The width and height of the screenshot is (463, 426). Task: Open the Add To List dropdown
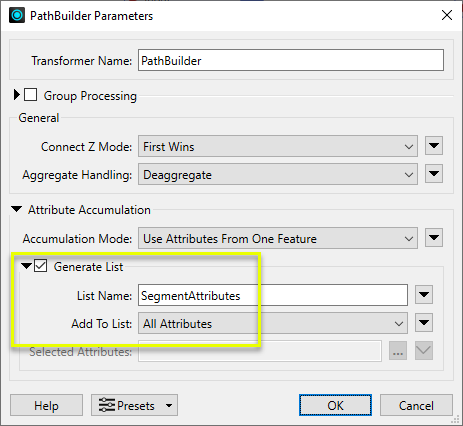click(x=273, y=323)
